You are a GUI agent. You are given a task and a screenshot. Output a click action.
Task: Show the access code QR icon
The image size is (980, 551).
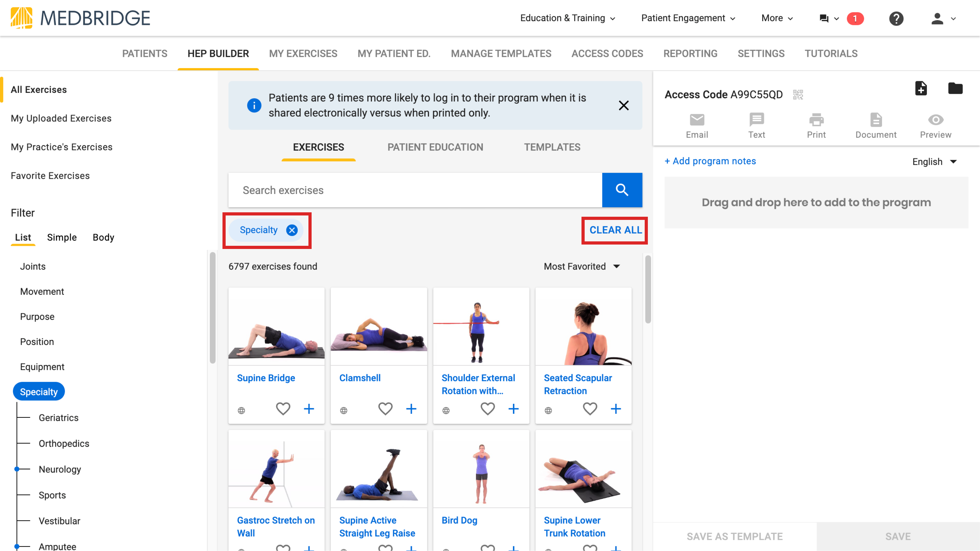(x=798, y=94)
